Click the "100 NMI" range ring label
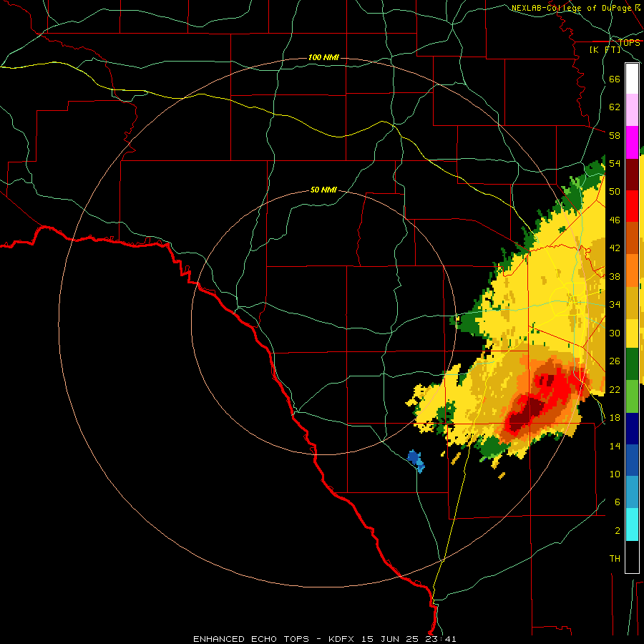The image size is (644, 644). click(323, 57)
